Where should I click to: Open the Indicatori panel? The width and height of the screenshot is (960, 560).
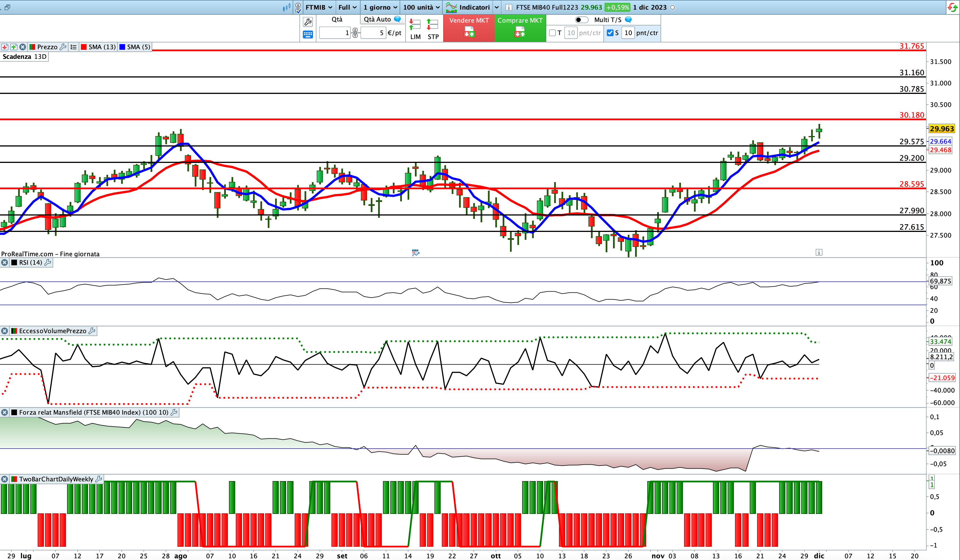click(468, 7)
